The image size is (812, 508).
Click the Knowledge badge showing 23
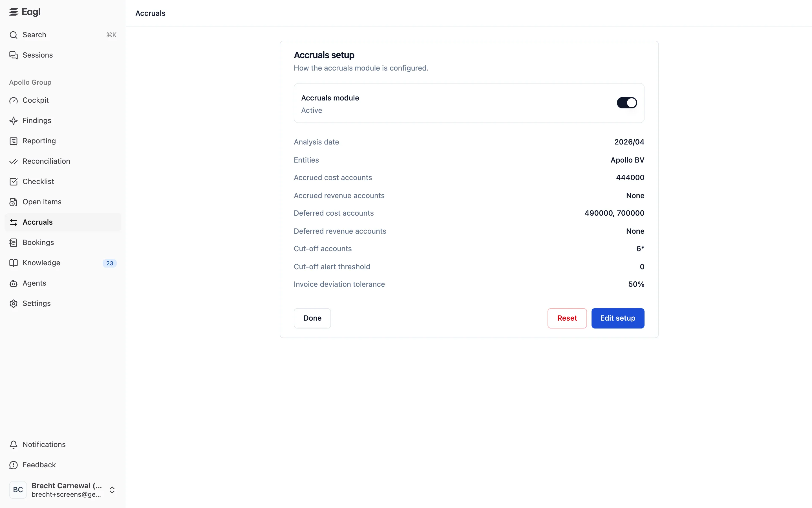110,263
